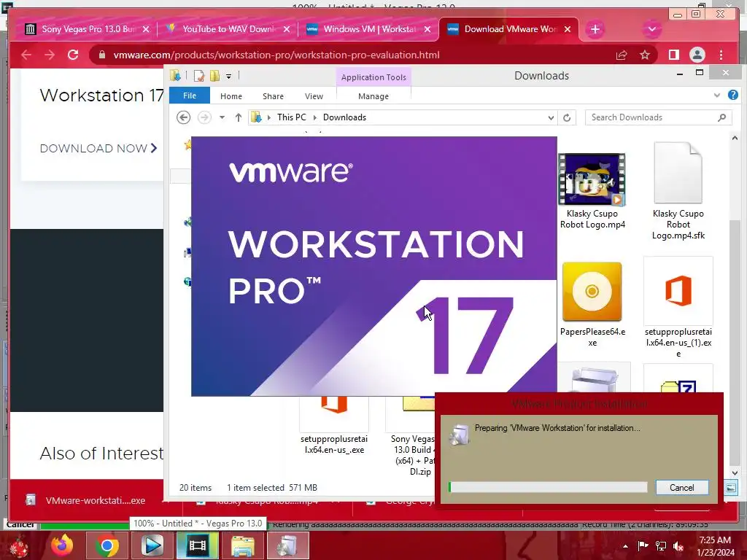Screen dimensions: 747x560
Task: Close the YouTube to WAV tab
Action: pos(286,29)
